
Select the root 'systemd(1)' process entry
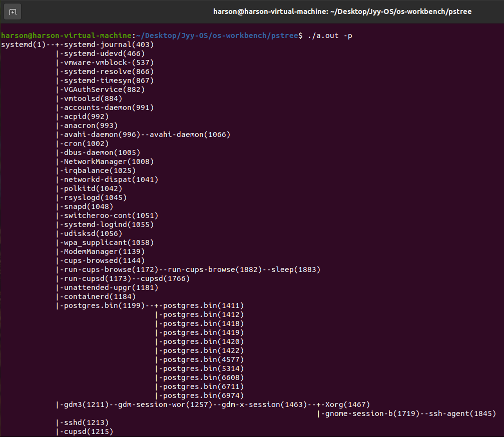pyautogui.click(x=24, y=44)
